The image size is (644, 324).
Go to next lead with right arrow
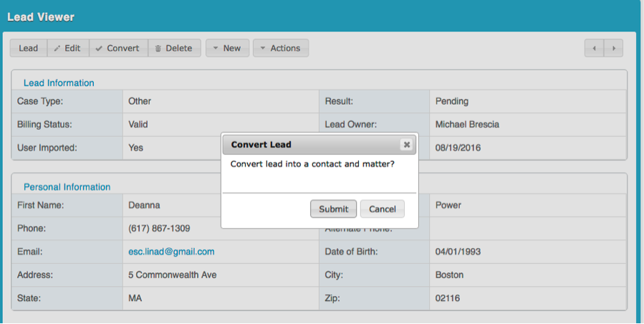(x=613, y=48)
